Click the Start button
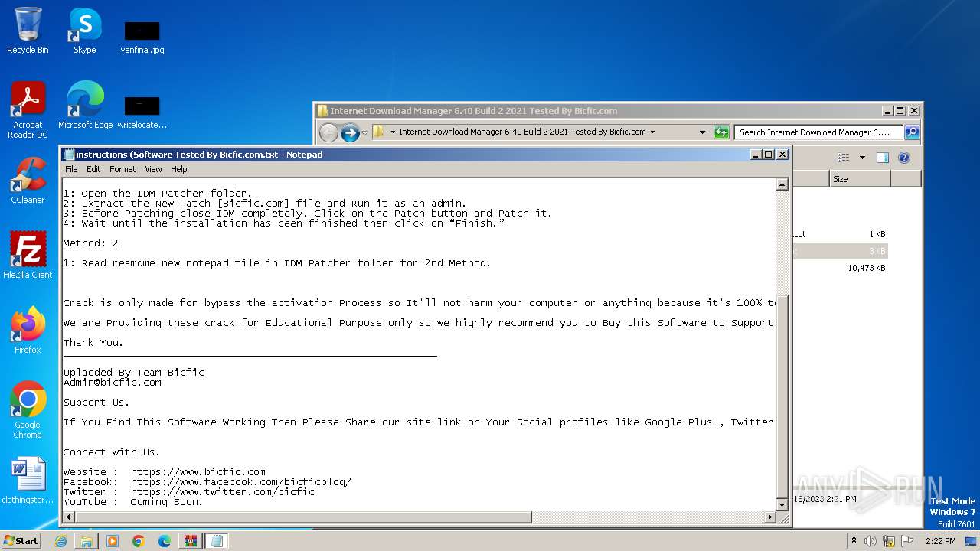The width and height of the screenshot is (980, 551). coord(21,541)
